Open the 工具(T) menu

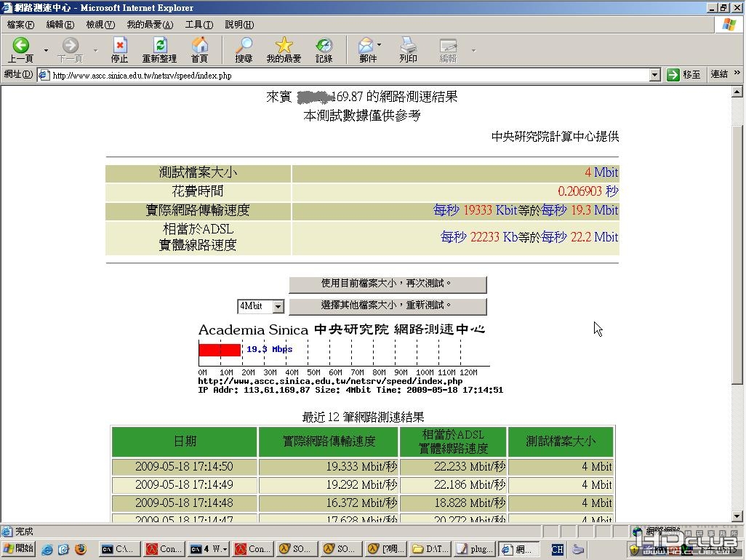[x=199, y=24]
